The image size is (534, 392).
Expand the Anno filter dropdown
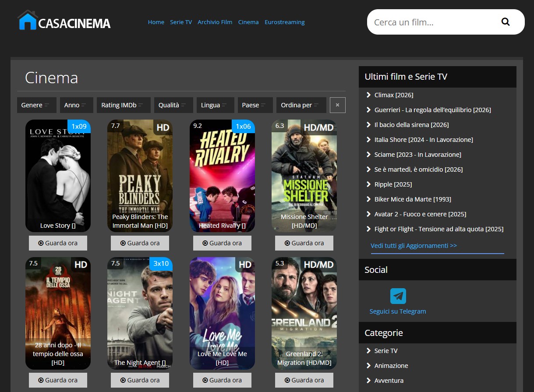pyautogui.click(x=76, y=105)
